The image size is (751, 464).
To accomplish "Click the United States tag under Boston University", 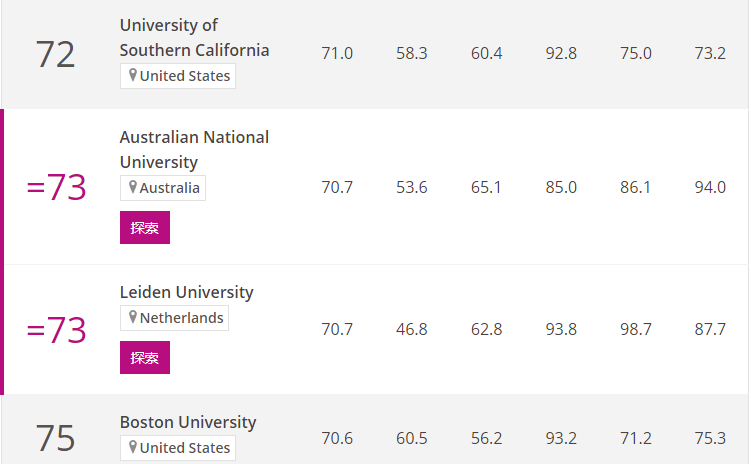I will pos(178,448).
